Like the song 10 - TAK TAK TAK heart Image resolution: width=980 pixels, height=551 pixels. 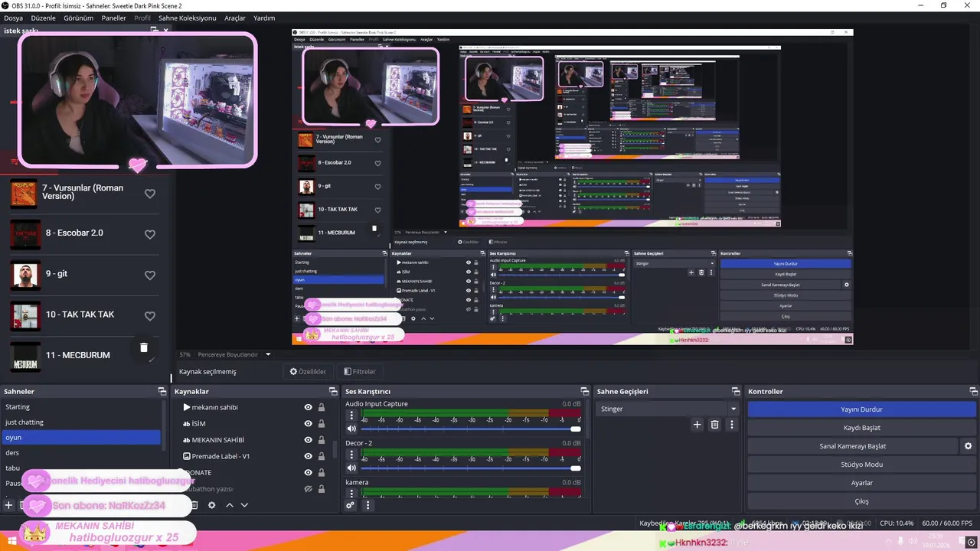(x=150, y=315)
